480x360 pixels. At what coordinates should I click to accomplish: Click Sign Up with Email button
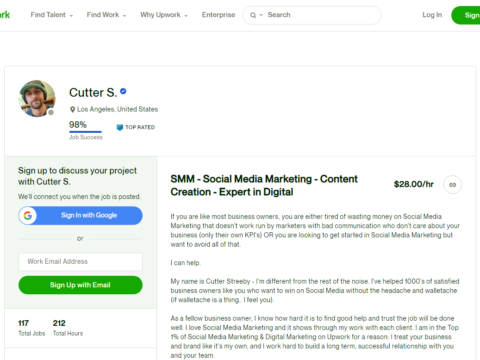pyautogui.click(x=80, y=285)
